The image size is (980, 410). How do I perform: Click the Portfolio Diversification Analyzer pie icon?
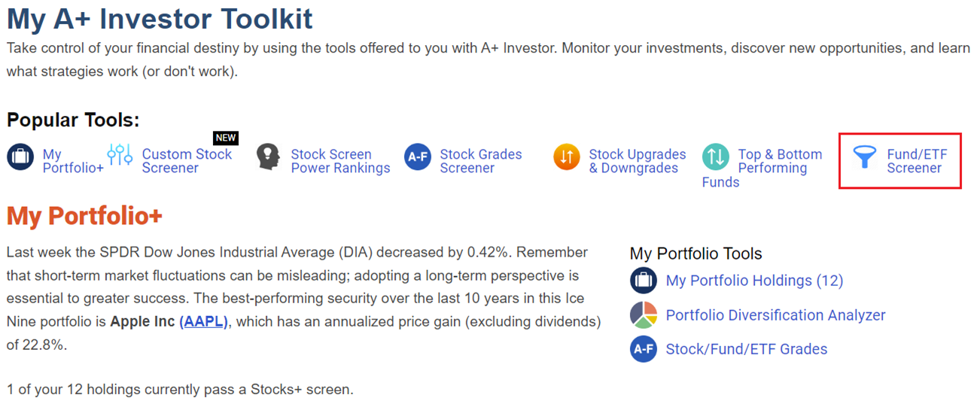(x=644, y=315)
